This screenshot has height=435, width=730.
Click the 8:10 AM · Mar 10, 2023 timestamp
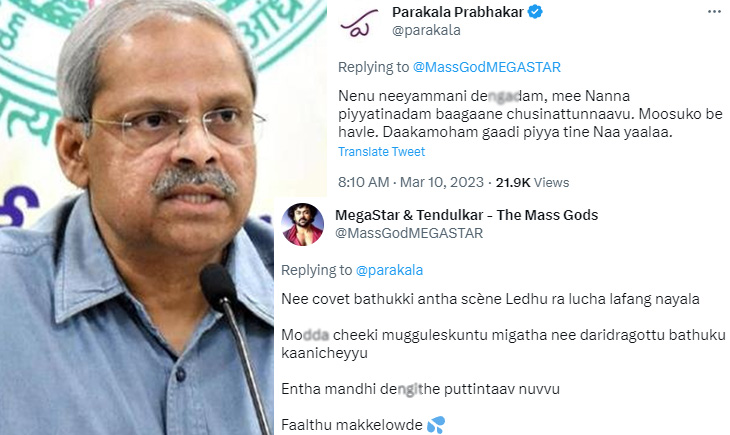tap(411, 182)
